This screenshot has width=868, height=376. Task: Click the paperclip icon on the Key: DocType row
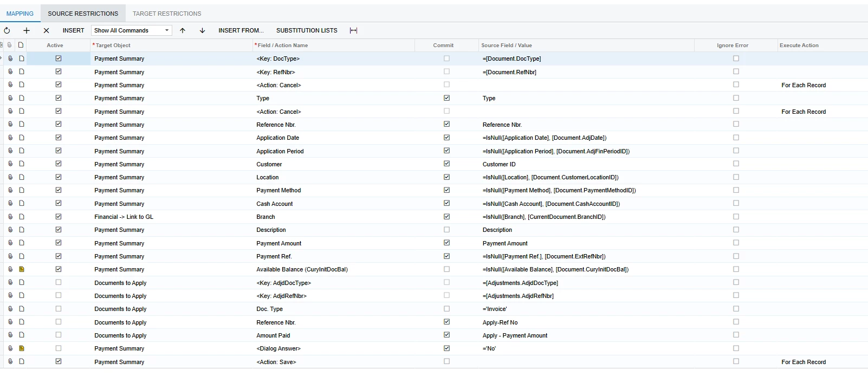pos(10,59)
